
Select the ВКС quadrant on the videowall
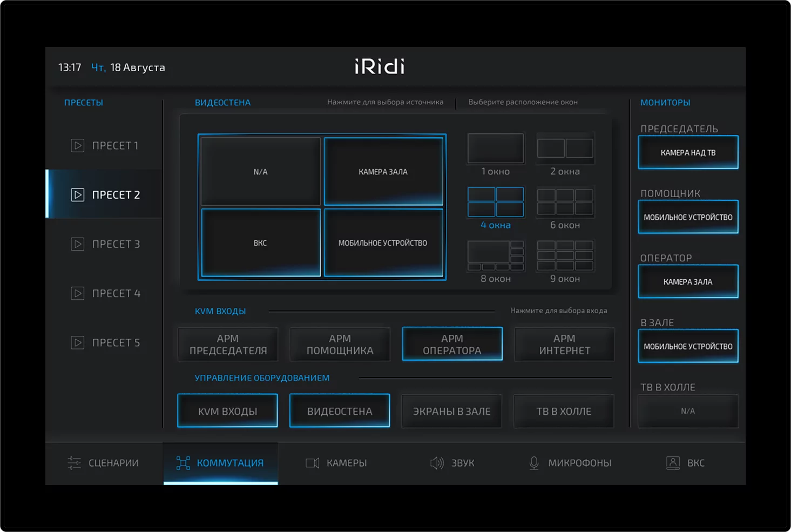[x=260, y=243]
